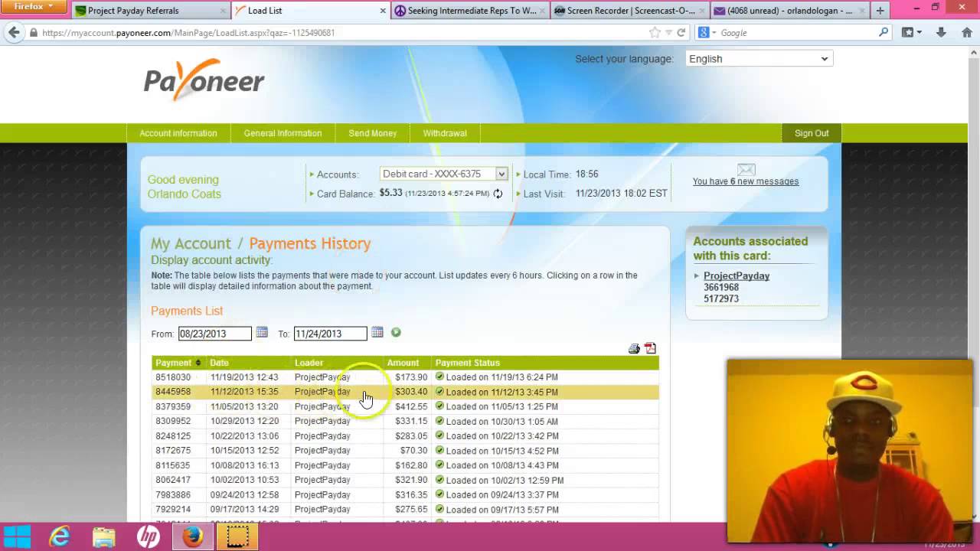Refresh the card balance using the circular arrow icon

pyautogui.click(x=498, y=194)
